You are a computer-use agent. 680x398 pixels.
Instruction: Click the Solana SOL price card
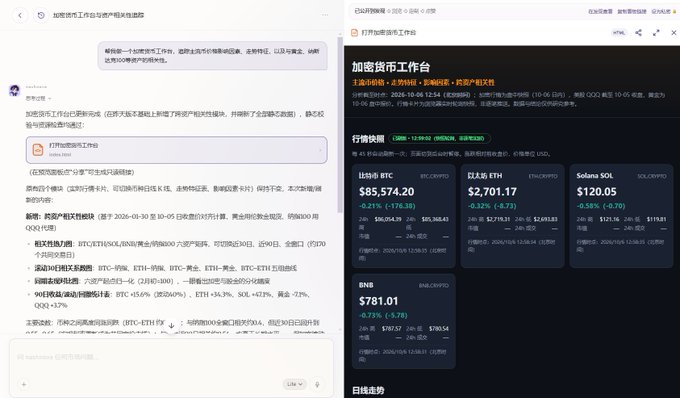(x=621, y=216)
